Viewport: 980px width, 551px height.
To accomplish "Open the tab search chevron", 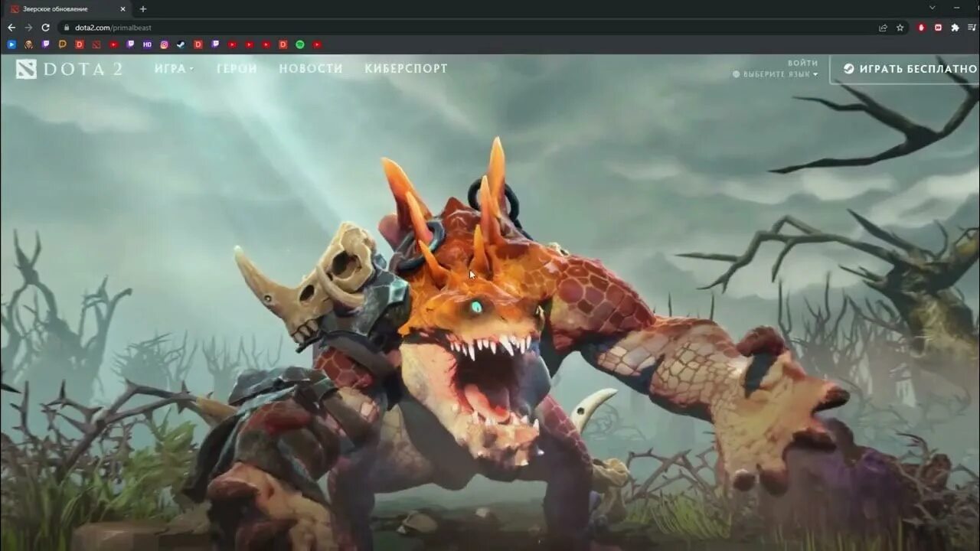I will (x=933, y=8).
